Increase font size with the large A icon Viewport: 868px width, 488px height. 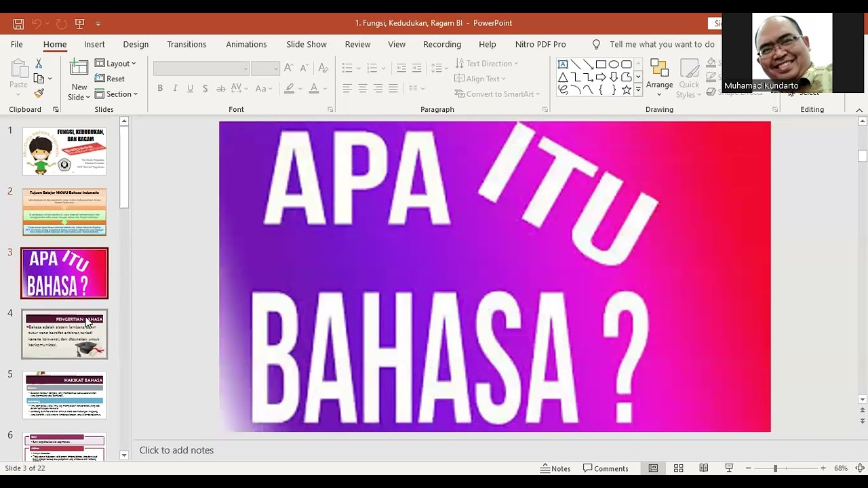[x=289, y=68]
